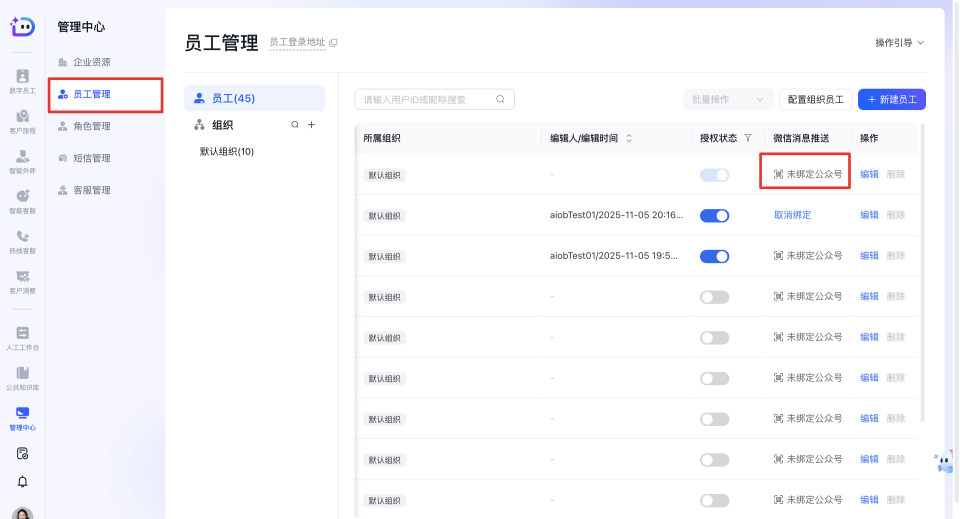Enable the authorization switch in the fourth row

(x=714, y=297)
